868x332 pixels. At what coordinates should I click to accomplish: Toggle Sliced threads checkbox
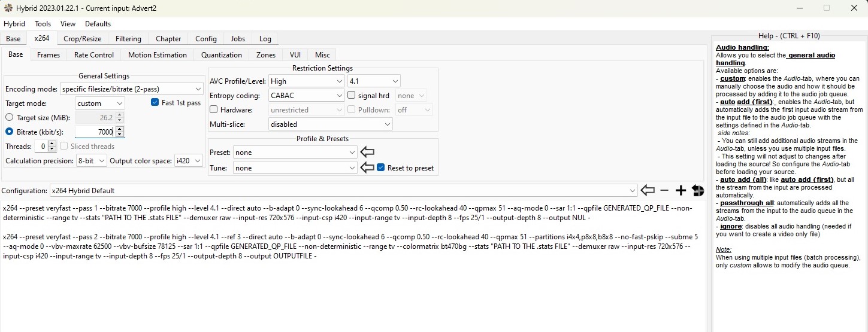[x=64, y=146]
